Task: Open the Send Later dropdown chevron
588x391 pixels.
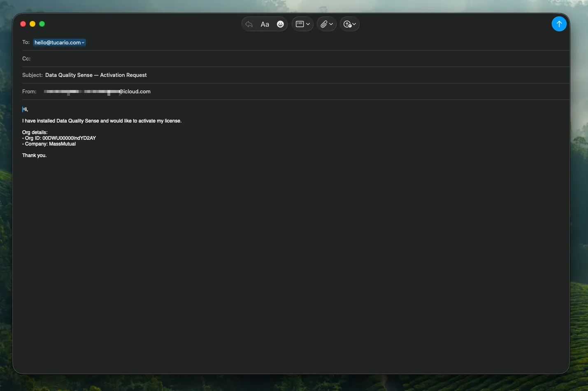Action: pos(354,24)
